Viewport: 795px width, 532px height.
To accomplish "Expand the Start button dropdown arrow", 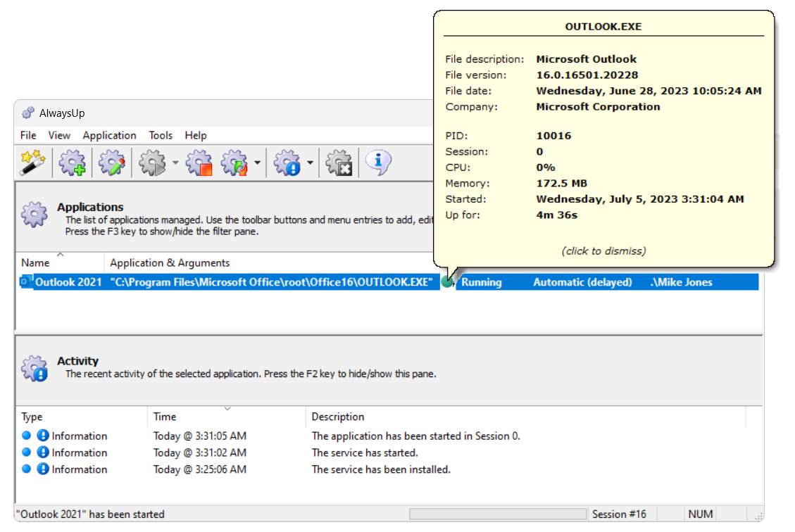I will tap(175, 163).
